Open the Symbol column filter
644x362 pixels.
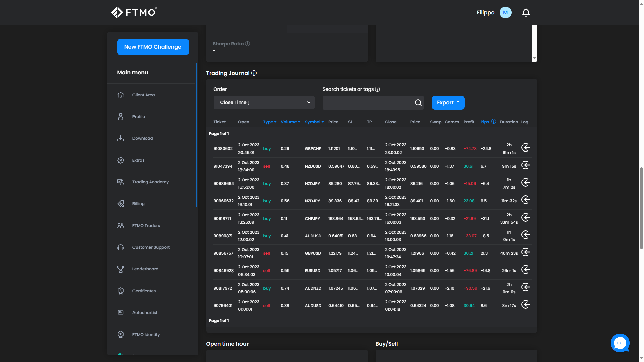314,122
